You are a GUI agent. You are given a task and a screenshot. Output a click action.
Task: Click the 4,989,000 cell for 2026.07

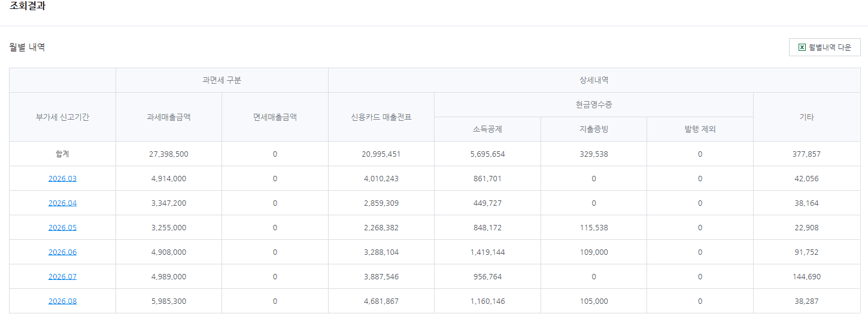(x=169, y=276)
